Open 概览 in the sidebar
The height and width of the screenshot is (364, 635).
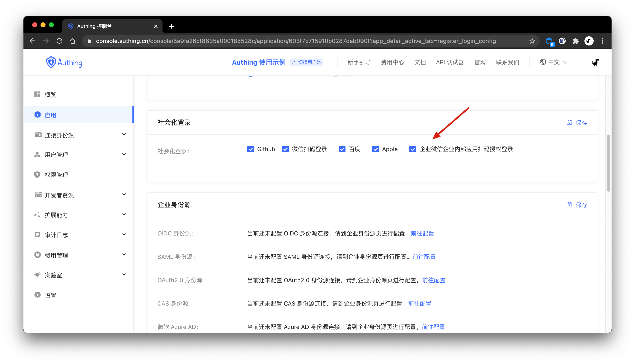(x=50, y=95)
